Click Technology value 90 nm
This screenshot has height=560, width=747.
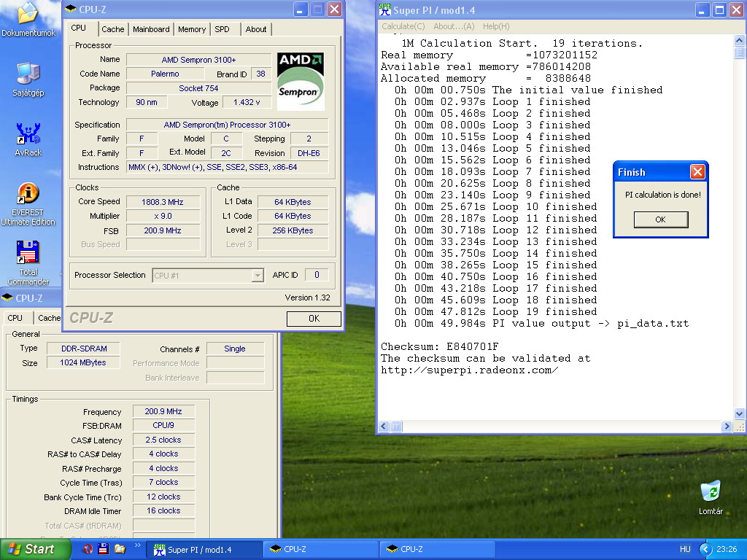click(146, 102)
